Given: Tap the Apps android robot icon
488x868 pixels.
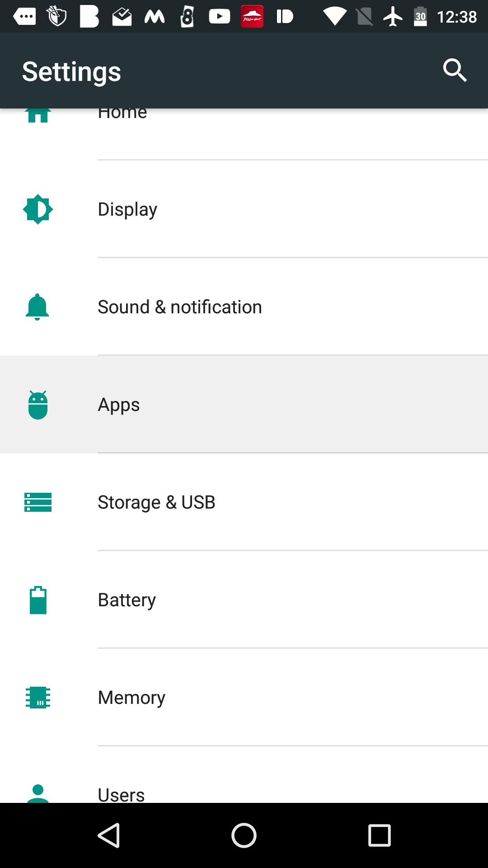Looking at the screenshot, I should click(x=38, y=405).
